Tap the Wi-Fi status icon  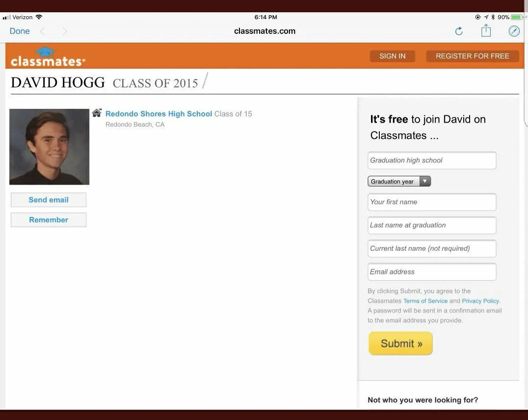pyautogui.click(x=39, y=17)
